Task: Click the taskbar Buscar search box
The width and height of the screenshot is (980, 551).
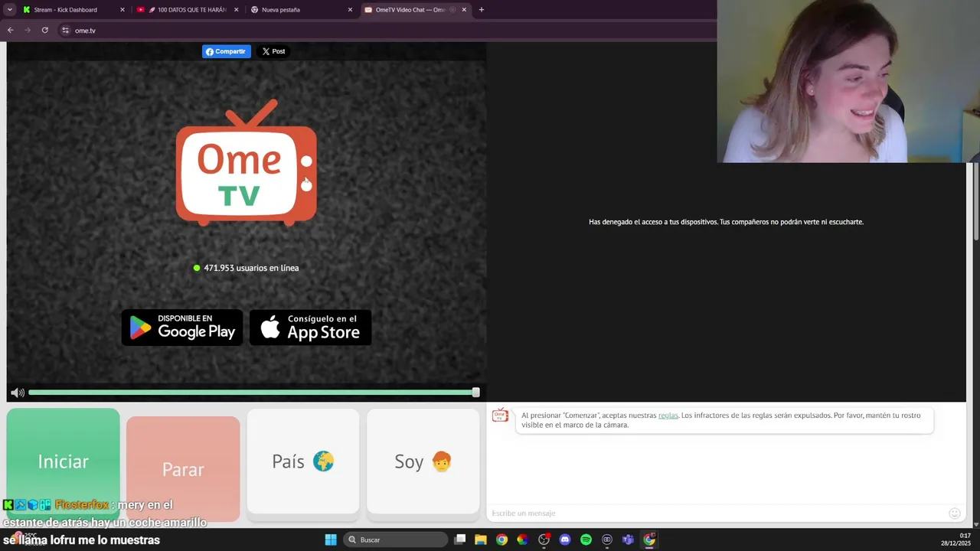Action: pyautogui.click(x=395, y=540)
